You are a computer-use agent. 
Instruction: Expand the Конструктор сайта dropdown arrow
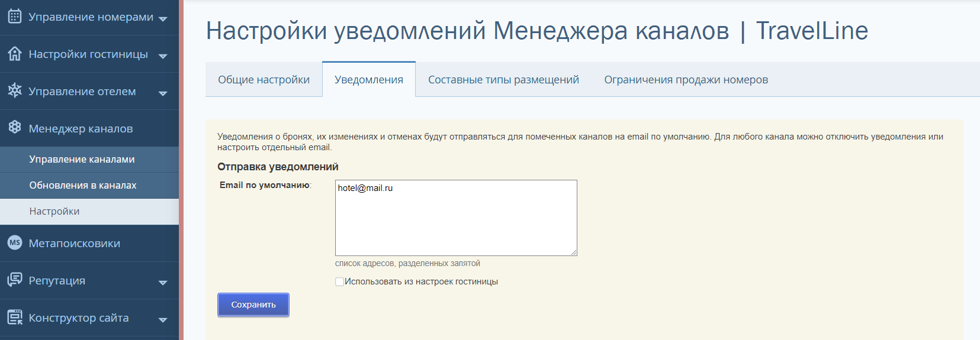coord(163,319)
